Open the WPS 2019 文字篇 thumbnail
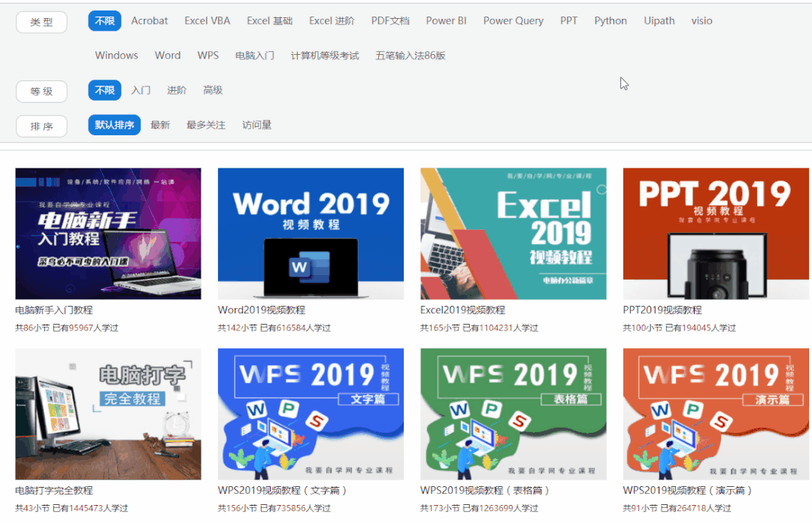The width and height of the screenshot is (812, 523). pyautogui.click(x=311, y=414)
